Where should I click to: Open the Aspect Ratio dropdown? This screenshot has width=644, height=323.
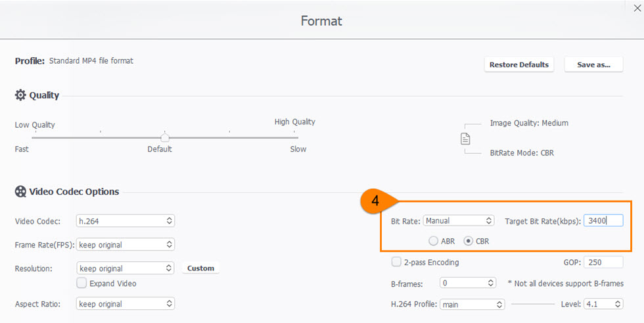tap(126, 304)
